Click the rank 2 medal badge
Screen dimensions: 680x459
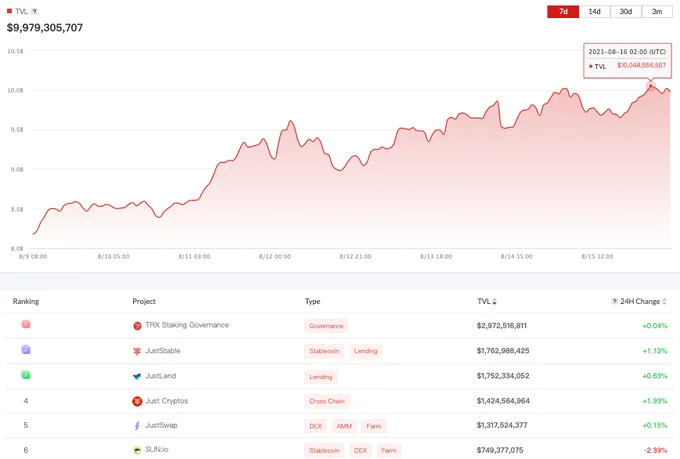(x=26, y=349)
